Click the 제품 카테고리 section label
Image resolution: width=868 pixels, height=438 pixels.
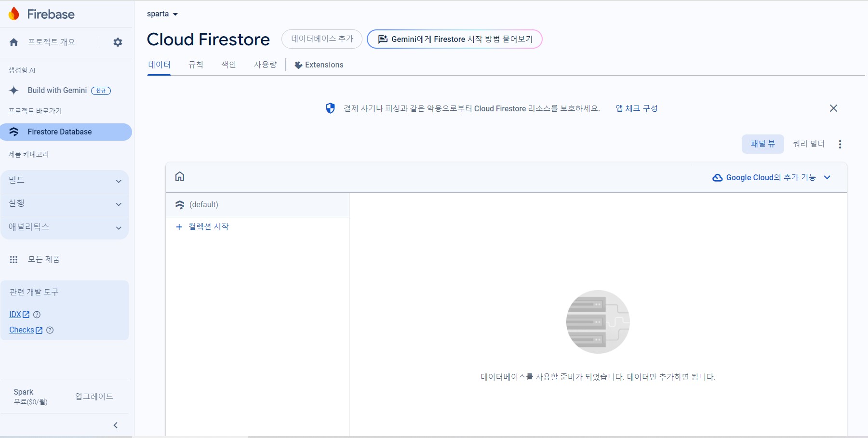click(x=29, y=155)
